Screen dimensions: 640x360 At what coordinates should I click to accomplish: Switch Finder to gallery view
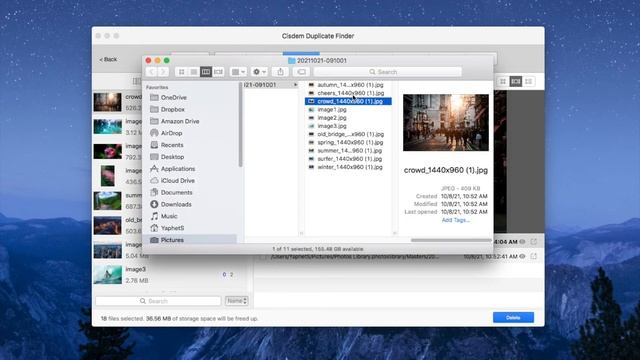point(218,72)
